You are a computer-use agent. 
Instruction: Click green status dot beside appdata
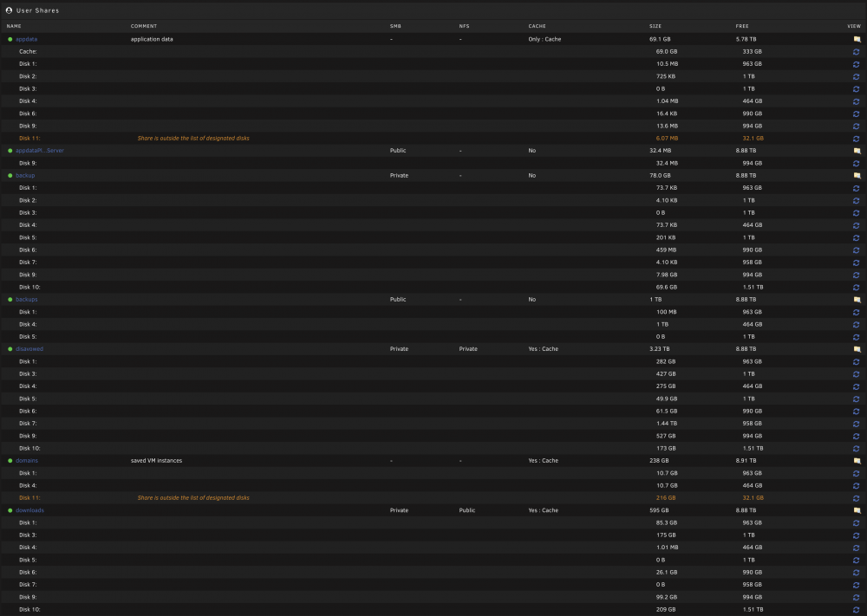point(10,39)
